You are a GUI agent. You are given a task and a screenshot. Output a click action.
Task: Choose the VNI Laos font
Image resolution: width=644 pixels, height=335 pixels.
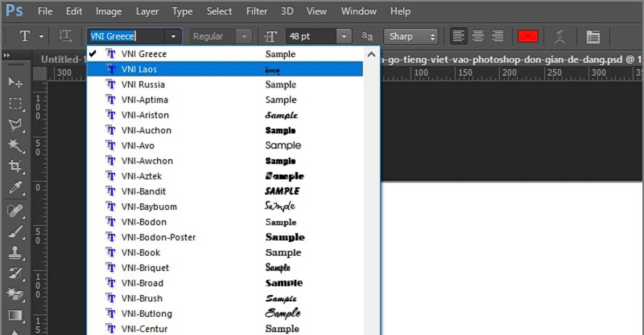(x=225, y=69)
